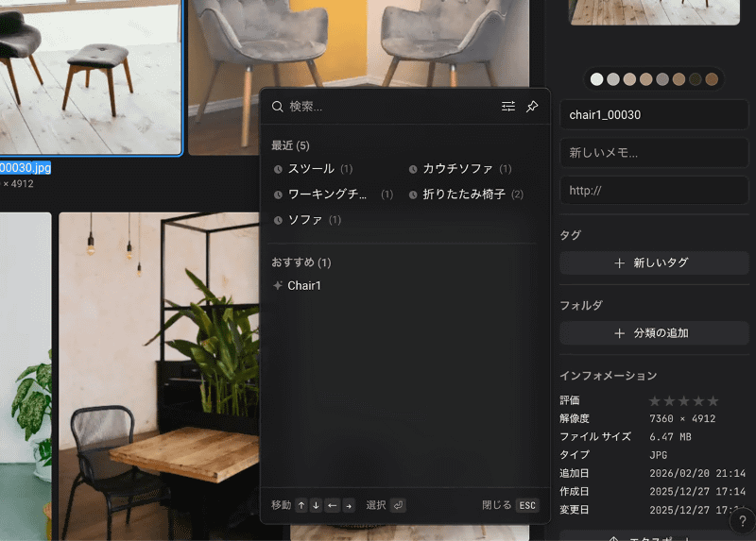
Task: Open the tag filter settings icon
Action: click(x=507, y=106)
